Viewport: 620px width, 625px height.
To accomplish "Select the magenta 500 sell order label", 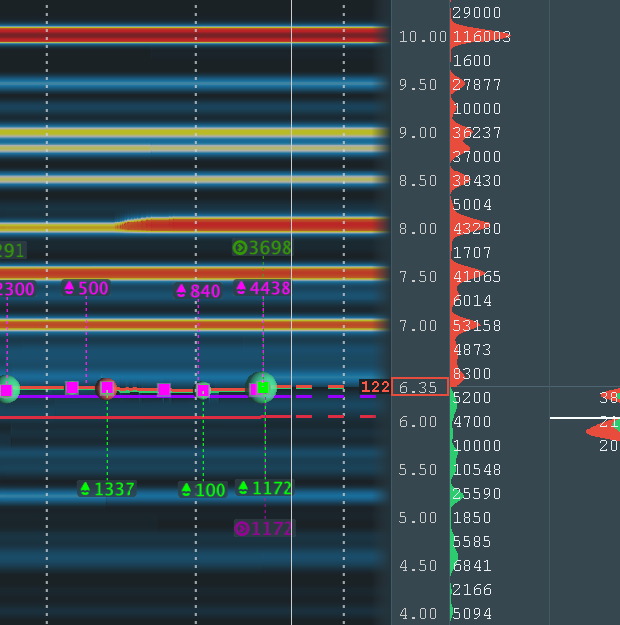I will [86, 288].
